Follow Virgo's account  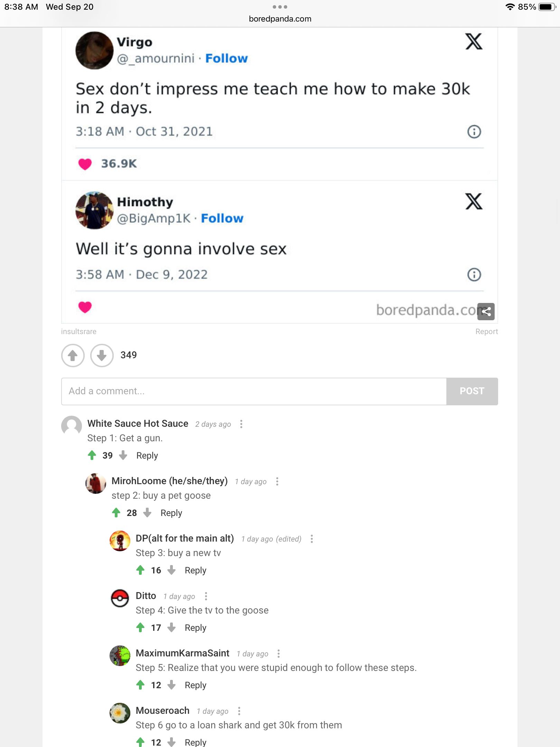[226, 58]
